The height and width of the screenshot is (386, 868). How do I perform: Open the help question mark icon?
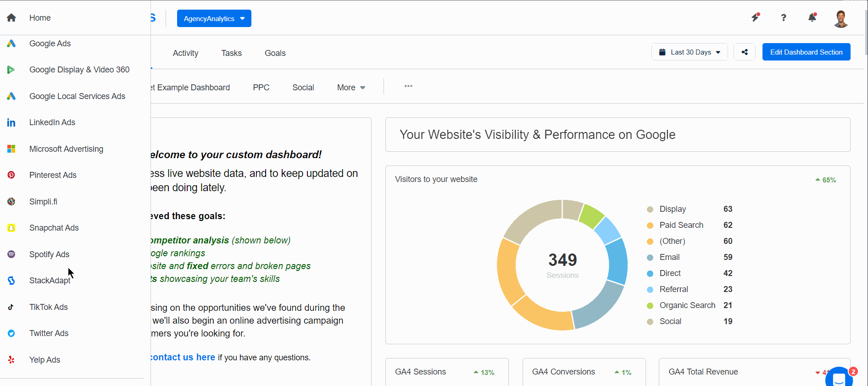coord(784,18)
